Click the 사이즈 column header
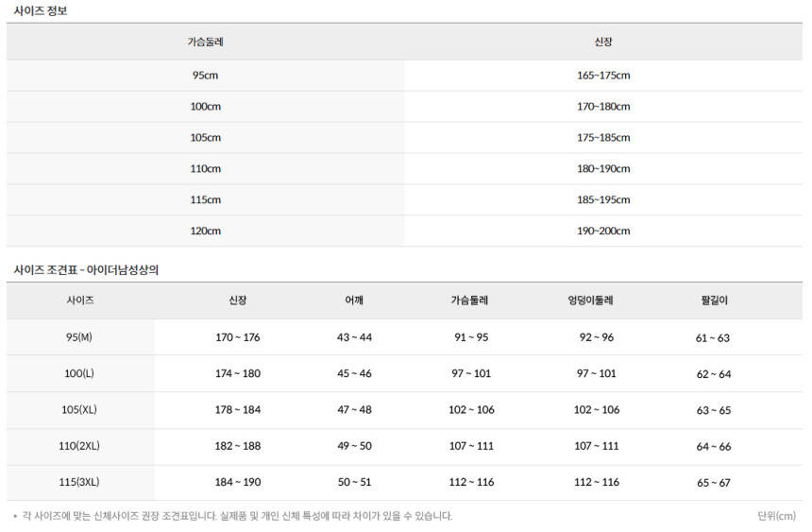The width and height of the screenshot is (812, 532). point(80,300)
